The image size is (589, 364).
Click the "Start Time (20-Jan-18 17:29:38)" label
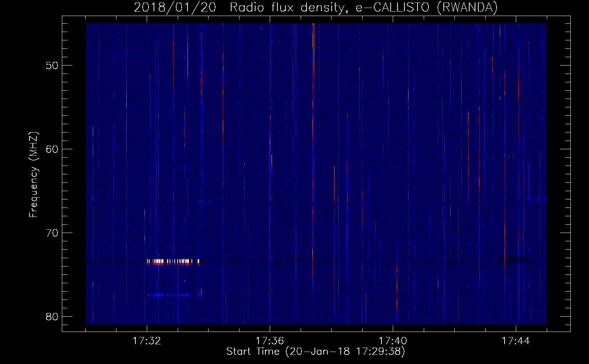click(316, 352)
